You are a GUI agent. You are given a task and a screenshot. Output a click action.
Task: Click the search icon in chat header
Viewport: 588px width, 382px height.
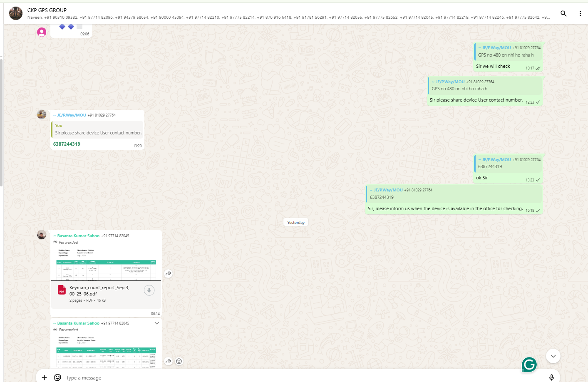(563, 13)
